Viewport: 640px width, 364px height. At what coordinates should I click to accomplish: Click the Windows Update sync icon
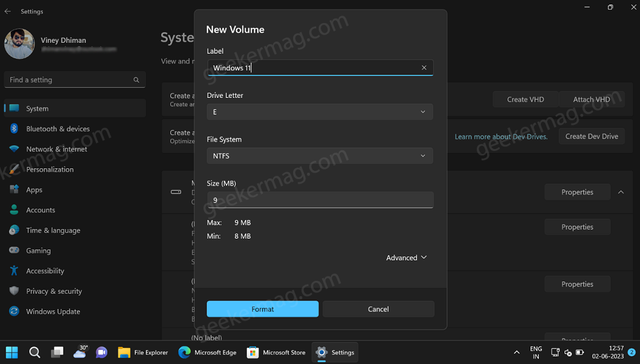[14, 311]
